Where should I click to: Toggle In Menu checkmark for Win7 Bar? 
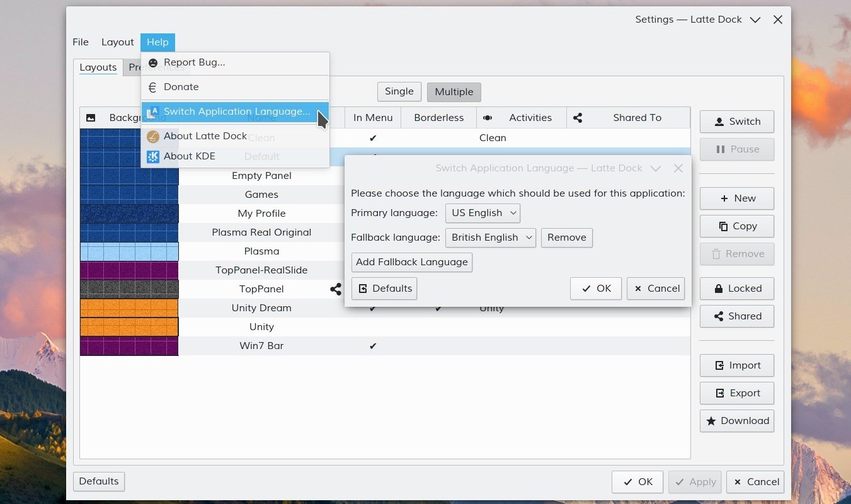pos(373,346)
